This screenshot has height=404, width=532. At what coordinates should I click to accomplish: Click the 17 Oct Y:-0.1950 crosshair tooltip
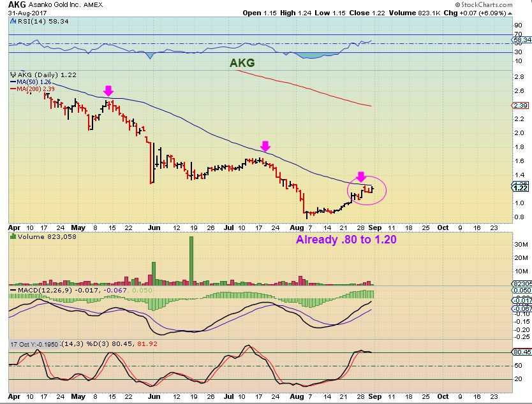(34, 344)
